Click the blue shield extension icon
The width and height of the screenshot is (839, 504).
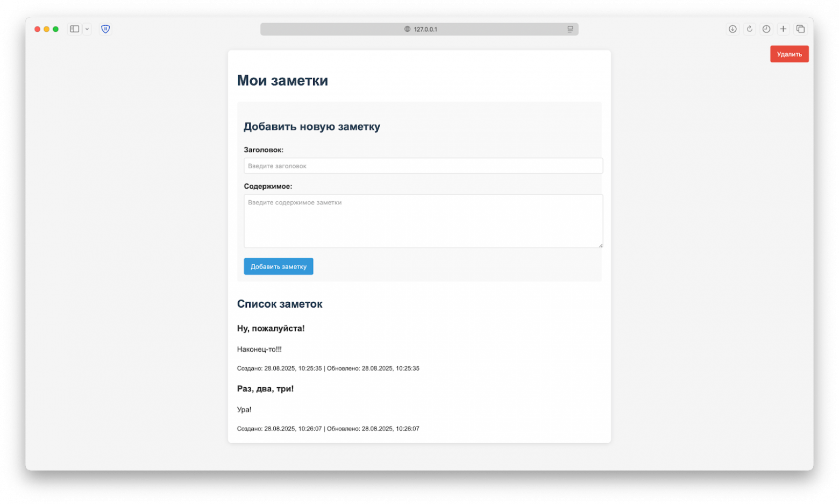pos(105,29)
